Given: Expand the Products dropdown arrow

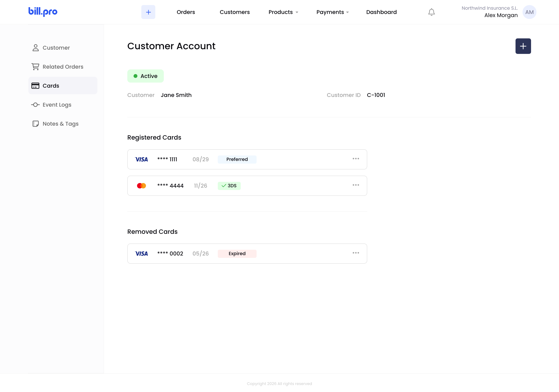Looking at the screenshot, I should coord(297,12).
